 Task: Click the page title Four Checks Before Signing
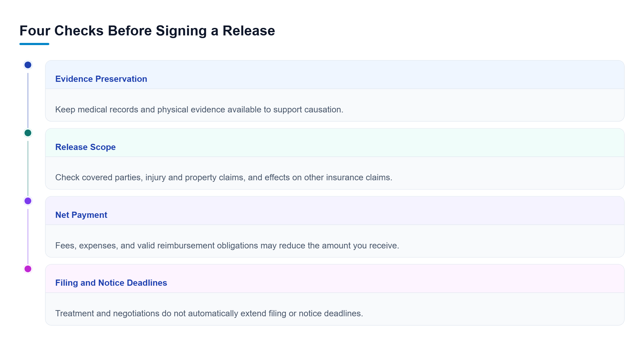click(147, 31)
